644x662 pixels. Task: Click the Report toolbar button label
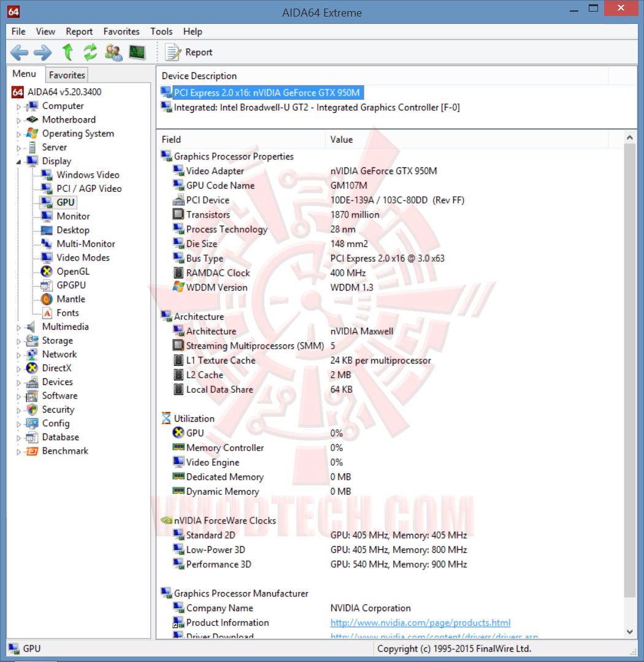tap(199, 52)
